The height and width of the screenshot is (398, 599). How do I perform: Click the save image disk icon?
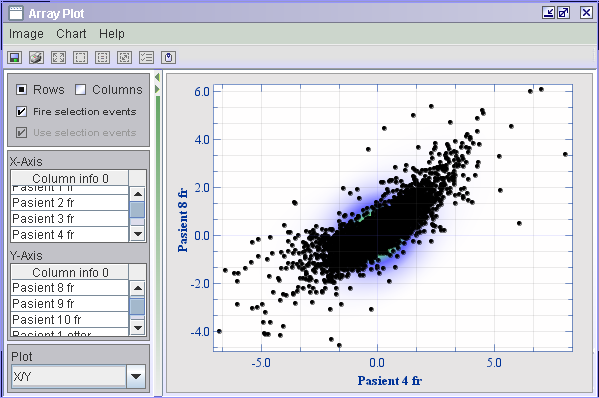coord(15,58)
